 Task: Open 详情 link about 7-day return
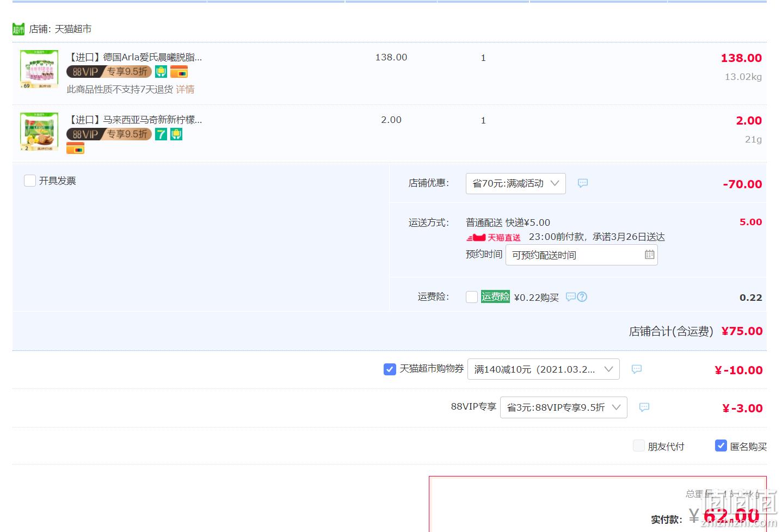point(185,89)
